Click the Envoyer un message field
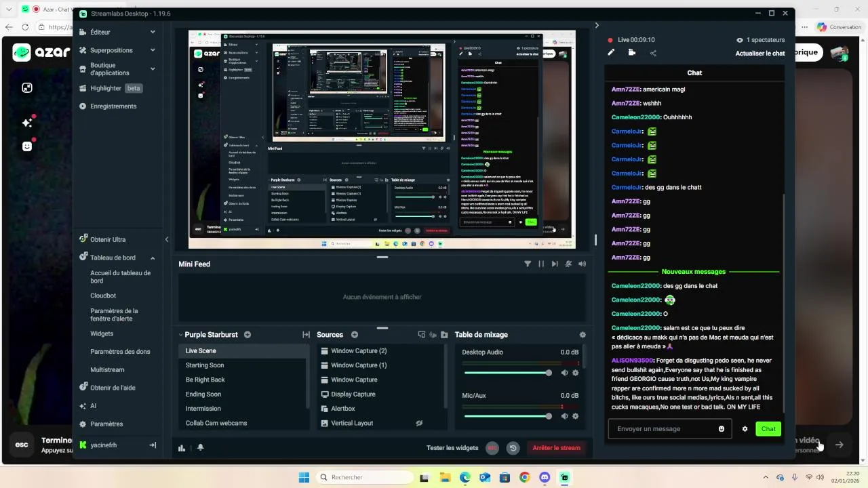 [670, 429]
